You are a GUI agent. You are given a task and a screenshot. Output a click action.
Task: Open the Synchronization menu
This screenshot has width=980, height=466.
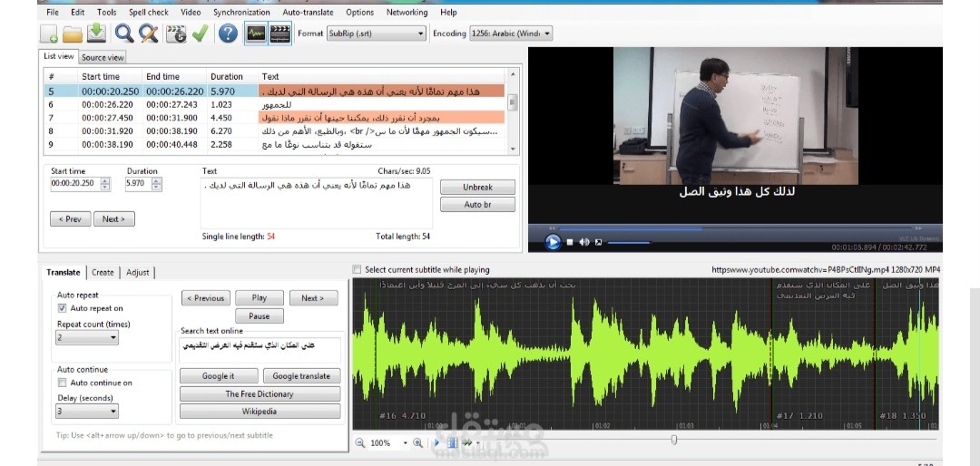[242, 12]
